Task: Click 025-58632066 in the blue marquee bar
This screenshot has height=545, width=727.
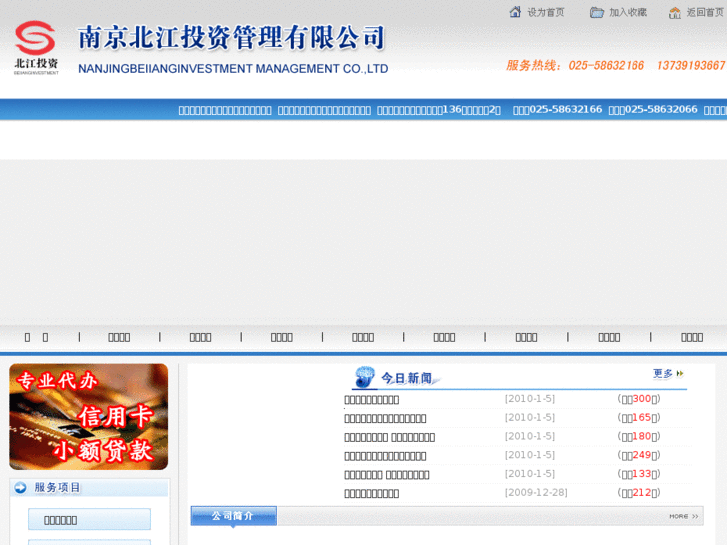Action: pos(661,109)
